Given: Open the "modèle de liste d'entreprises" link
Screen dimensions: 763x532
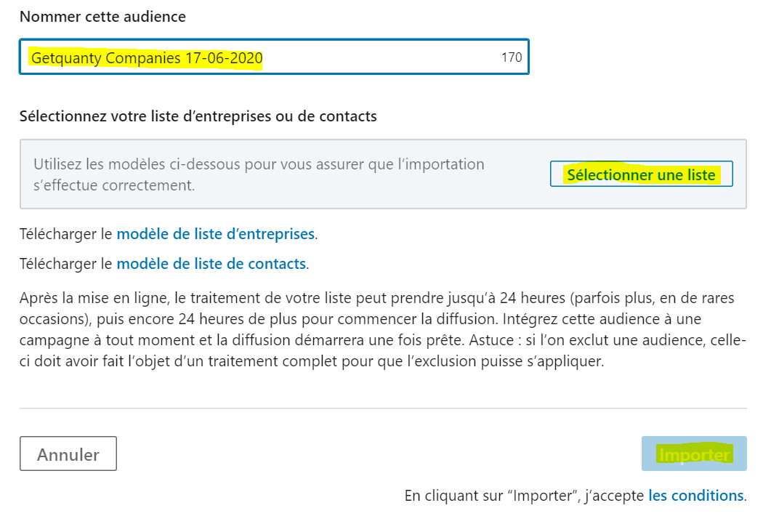Looking at the screenshot, I should click(x=215, y=234).
